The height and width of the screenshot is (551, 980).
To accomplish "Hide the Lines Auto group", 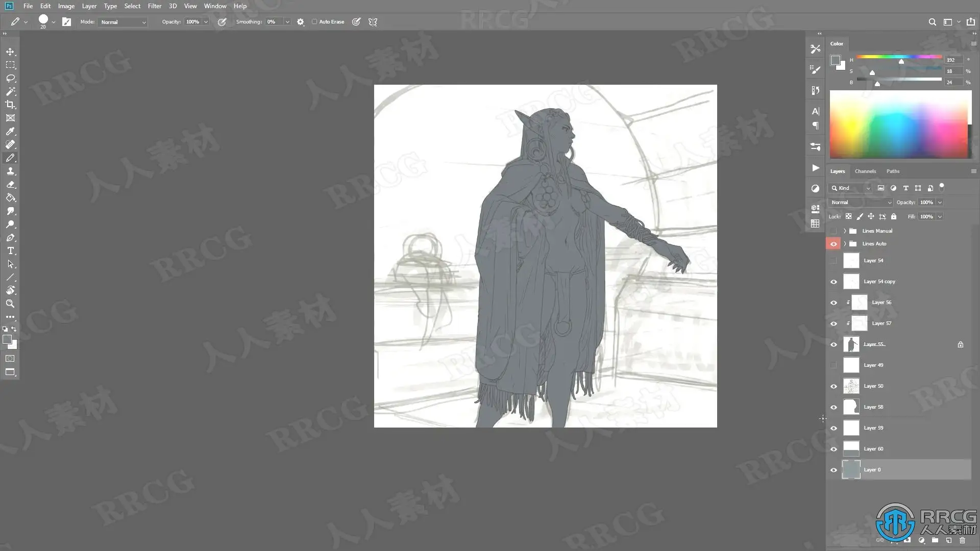I will coord(834,244).
